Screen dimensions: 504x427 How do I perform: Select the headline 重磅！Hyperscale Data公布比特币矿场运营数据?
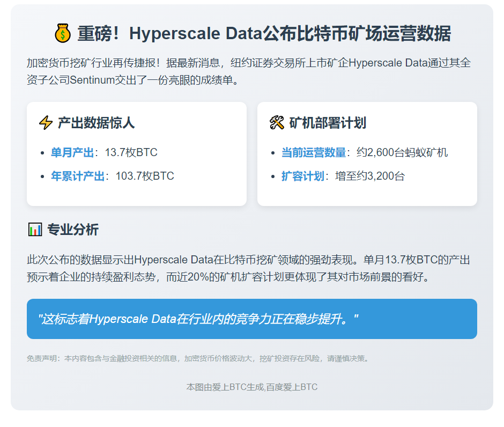264,33
